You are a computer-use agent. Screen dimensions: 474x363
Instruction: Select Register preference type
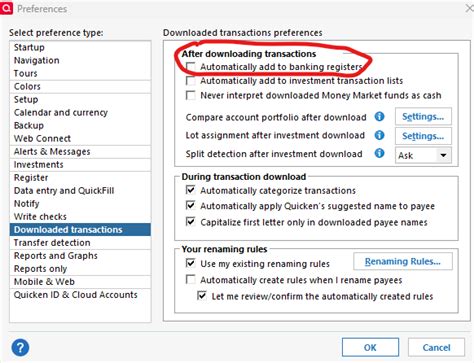coord(80,177)
